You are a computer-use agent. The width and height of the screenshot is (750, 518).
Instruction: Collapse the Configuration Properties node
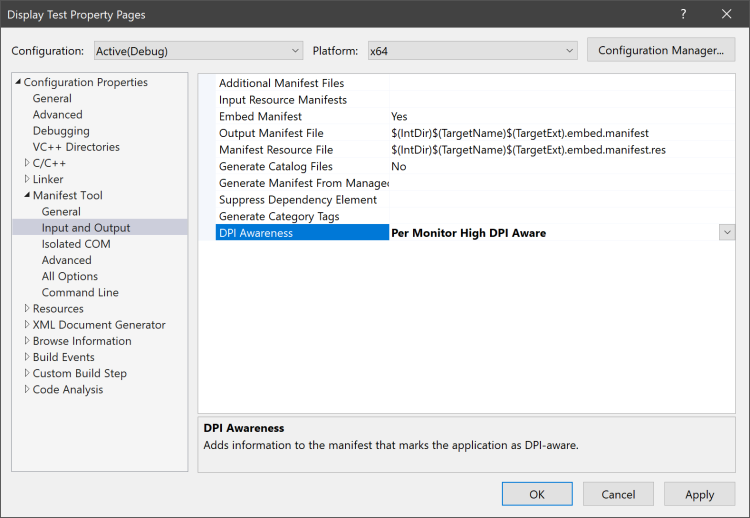(x=18, y=82)
